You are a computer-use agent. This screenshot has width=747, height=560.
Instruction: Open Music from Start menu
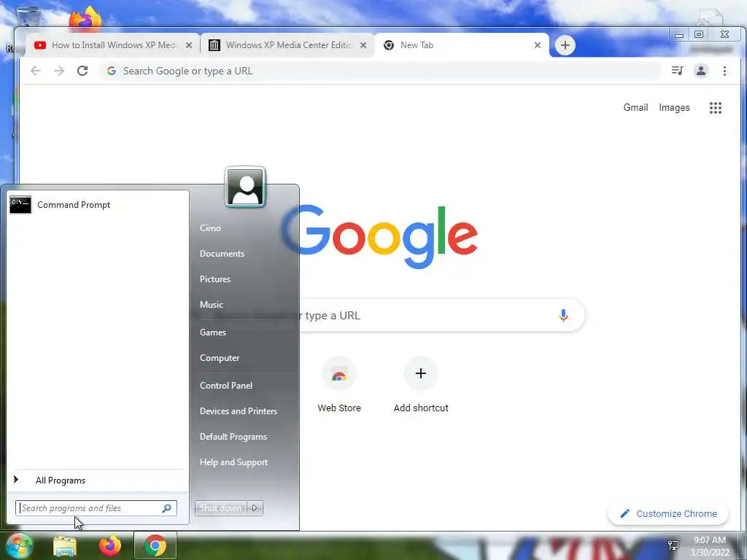coord(211,305)
